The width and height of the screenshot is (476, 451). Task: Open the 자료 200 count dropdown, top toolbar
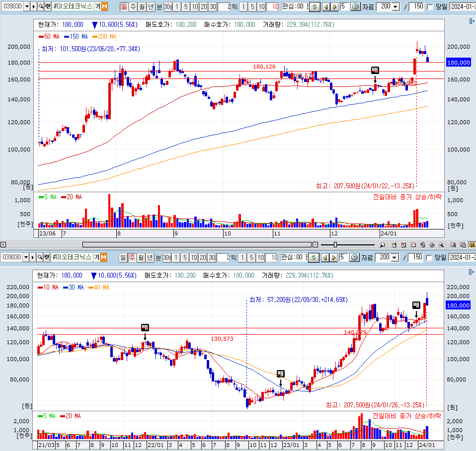pyautogui.click(x=395, y=6)
